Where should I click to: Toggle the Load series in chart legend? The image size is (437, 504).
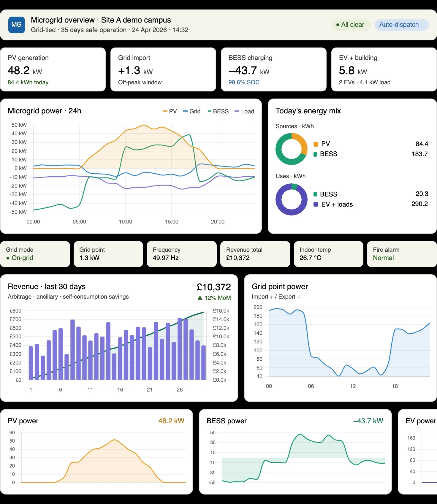[x=244, y=111]
